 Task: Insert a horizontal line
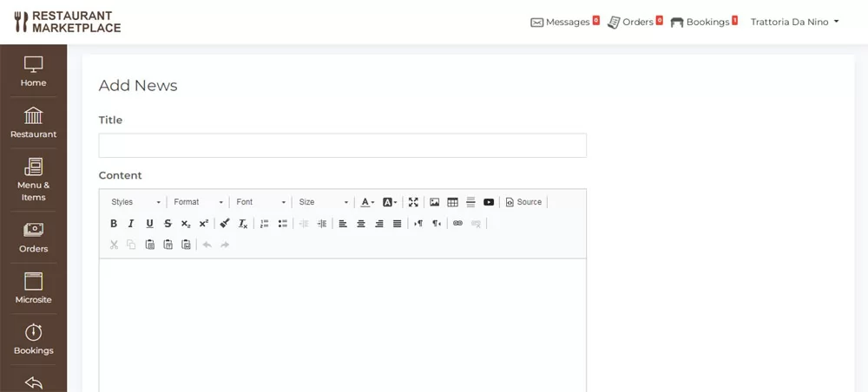click(471, 202)
